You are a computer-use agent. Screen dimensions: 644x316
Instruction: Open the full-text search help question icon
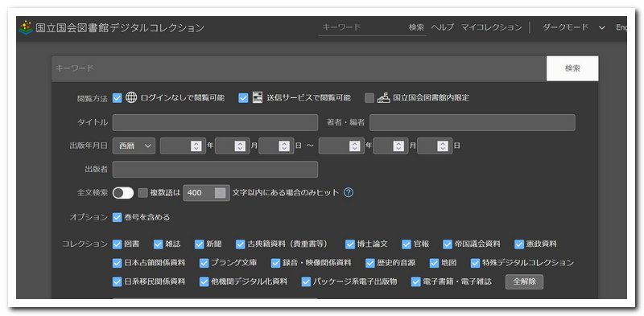coord(349,192)
